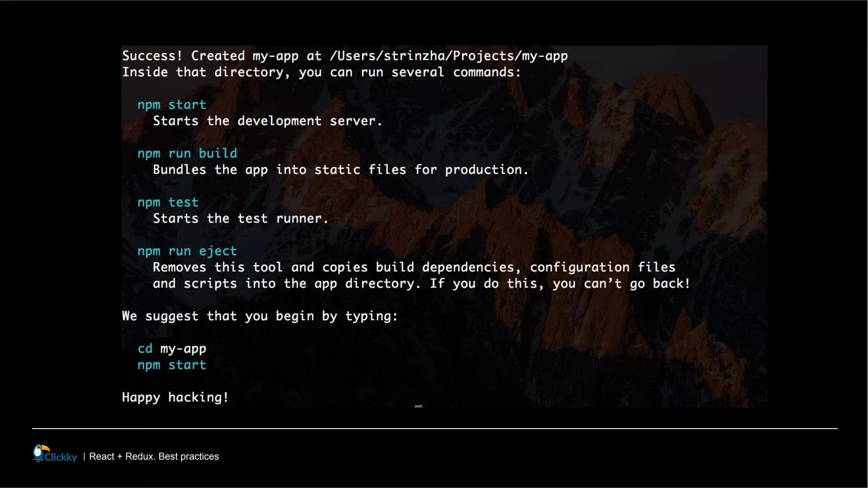Click 'Inside that directory, you can run' line
The width and height of the screenshot is (868, 488).
tap(321, 72)
